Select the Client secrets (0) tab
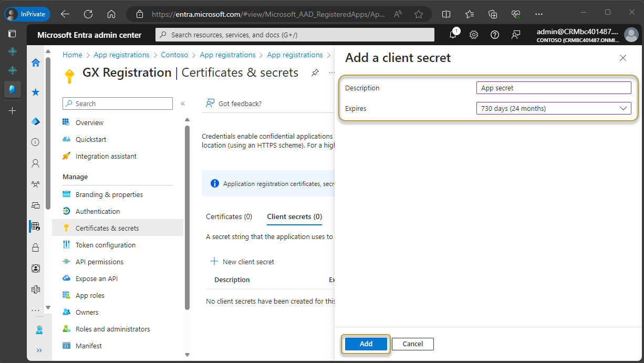Screen dimensions: 644x363 (294, 216)
